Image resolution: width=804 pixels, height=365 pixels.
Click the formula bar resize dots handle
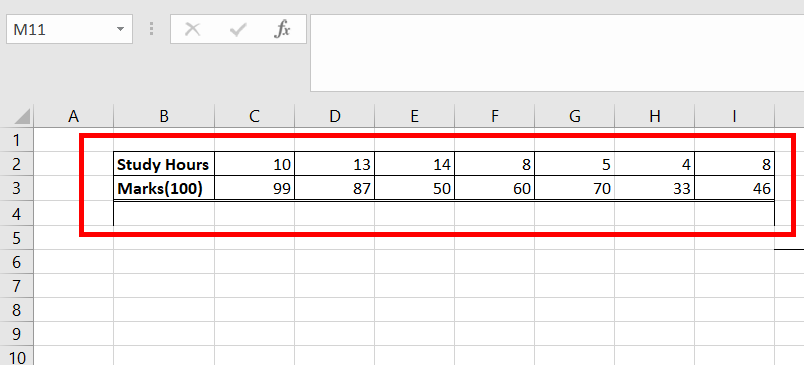(x=151, y=29)
